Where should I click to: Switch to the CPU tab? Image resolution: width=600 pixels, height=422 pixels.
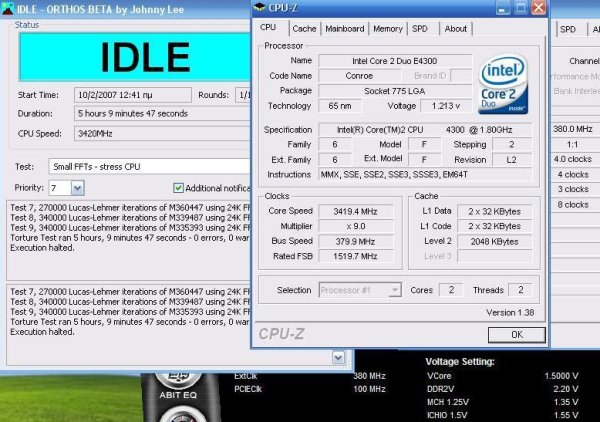click(268, 28)
